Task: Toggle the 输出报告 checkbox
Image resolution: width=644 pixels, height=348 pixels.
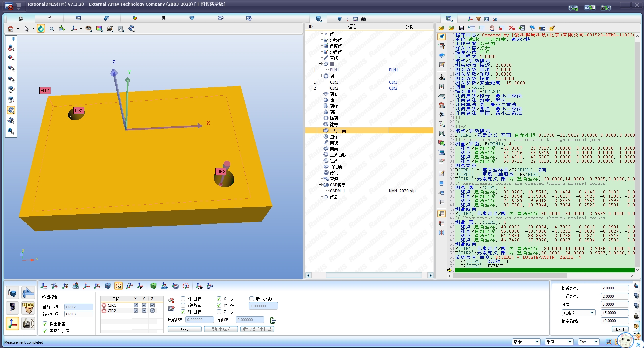Action: point(45,324)
